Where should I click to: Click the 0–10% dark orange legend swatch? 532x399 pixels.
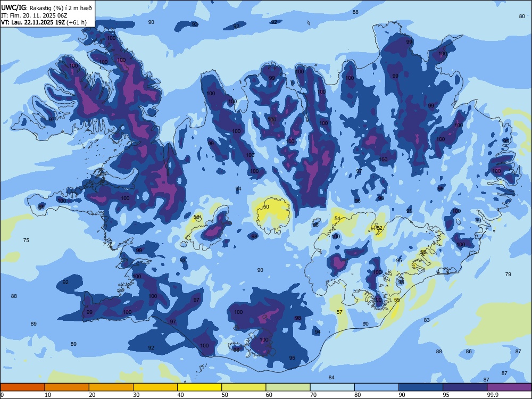22,387
